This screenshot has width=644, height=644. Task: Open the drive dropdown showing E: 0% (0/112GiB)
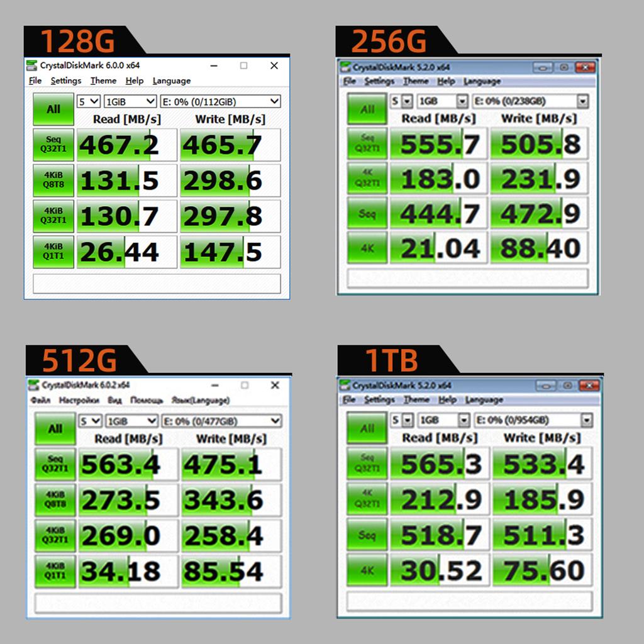click(220, 101)
